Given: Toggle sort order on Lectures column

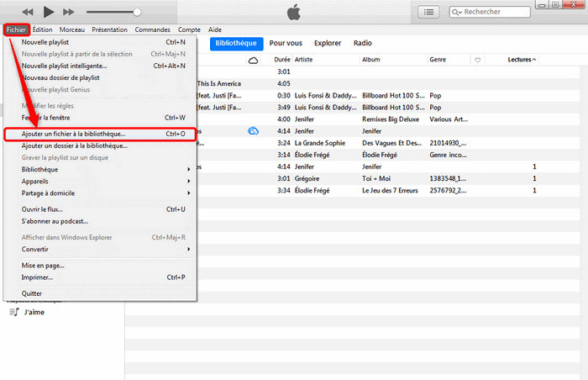Looking at the screenshot, I should click(522, 60).
